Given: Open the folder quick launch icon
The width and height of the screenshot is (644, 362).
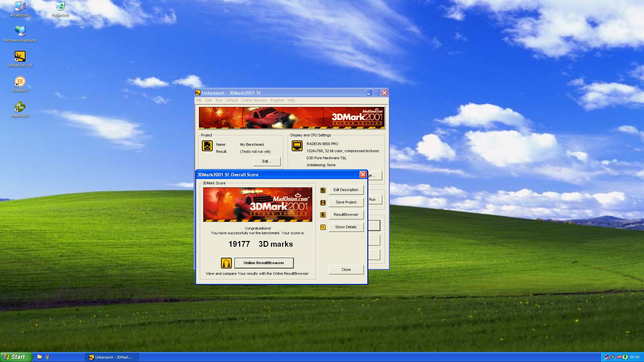Looking at the screenshot, I should pyautogui.click(x=40, y=357).
